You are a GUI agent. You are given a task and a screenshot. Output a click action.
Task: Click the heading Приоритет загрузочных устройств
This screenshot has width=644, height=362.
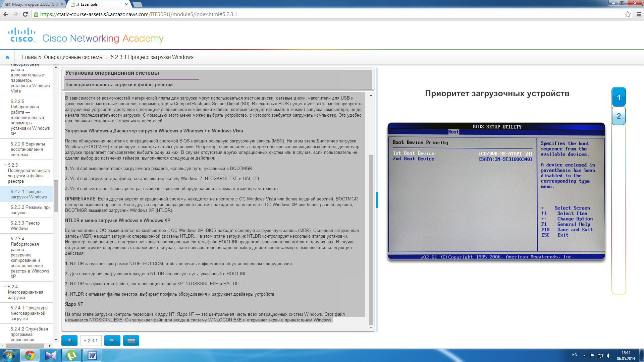(497, 94)
